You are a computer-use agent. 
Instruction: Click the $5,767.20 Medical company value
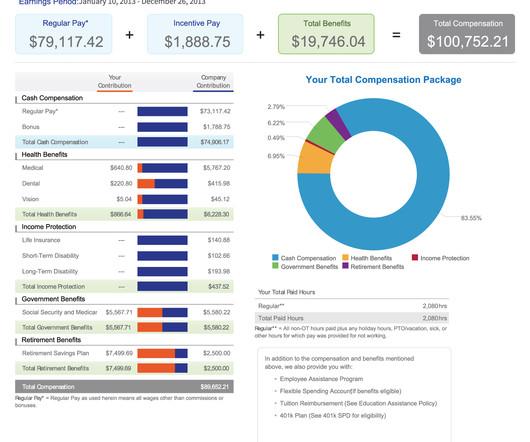(216, 168)
